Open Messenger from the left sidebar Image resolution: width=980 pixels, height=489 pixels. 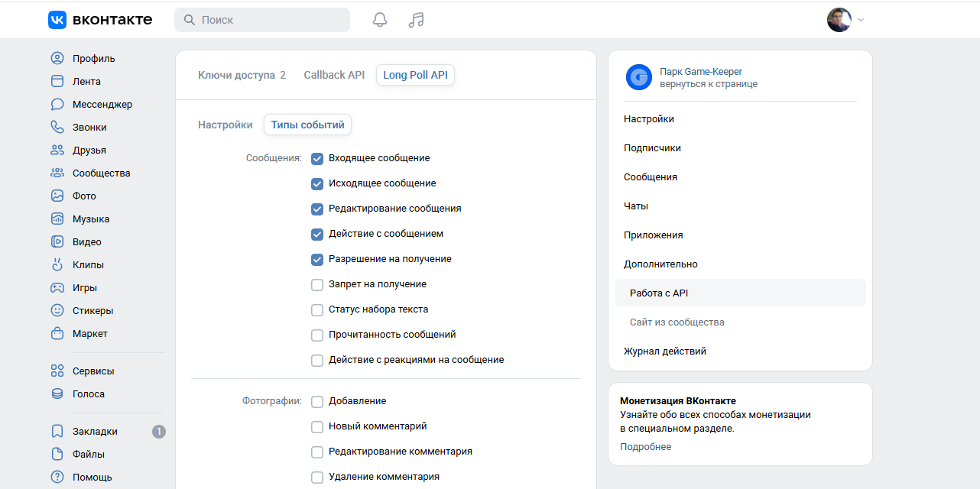[x=102, y=105]
